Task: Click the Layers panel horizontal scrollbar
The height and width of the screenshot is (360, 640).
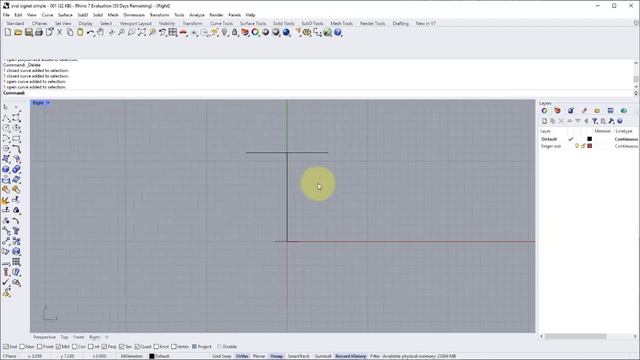Action: click(x=576, y=336)
